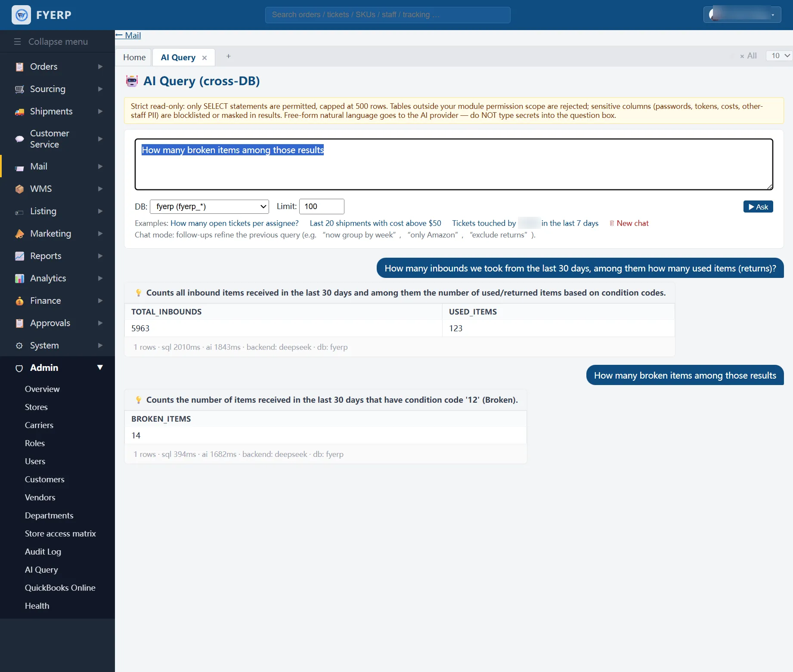Expand the Orders submenu arrow
The height and width of the screenshot is (672, 793).
(x=100, y=67)
